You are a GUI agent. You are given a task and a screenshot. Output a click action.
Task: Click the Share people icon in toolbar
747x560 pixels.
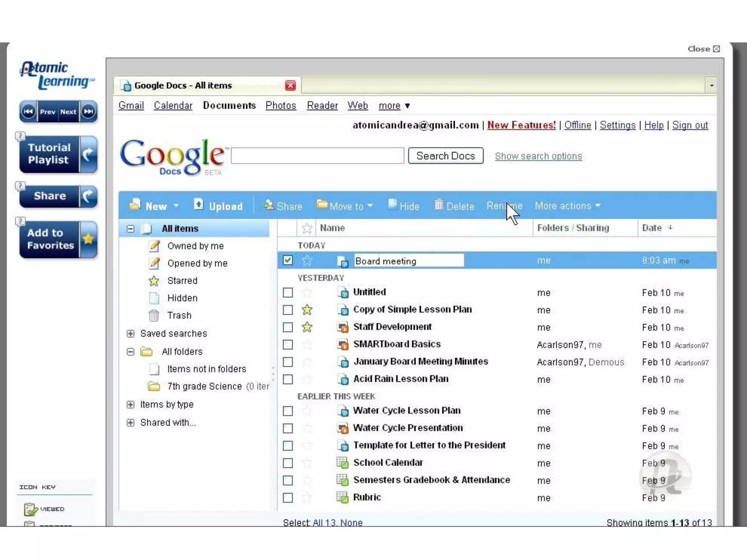coord(269,205)
